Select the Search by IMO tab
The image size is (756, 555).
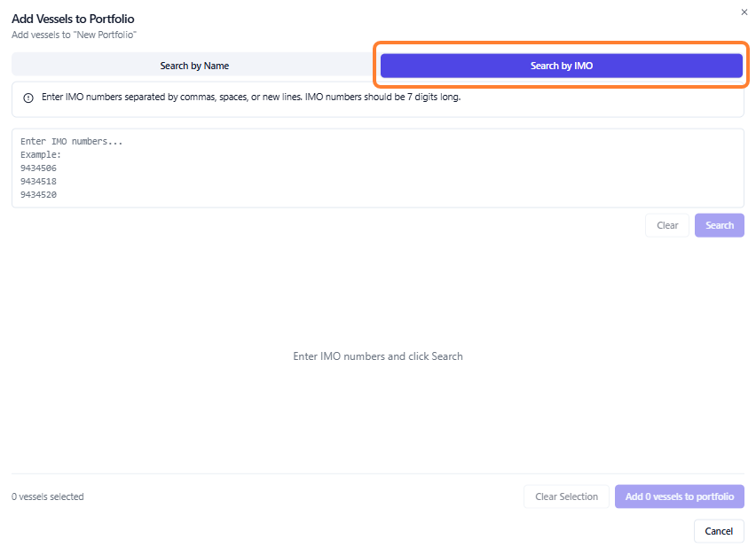click(561, 66)
